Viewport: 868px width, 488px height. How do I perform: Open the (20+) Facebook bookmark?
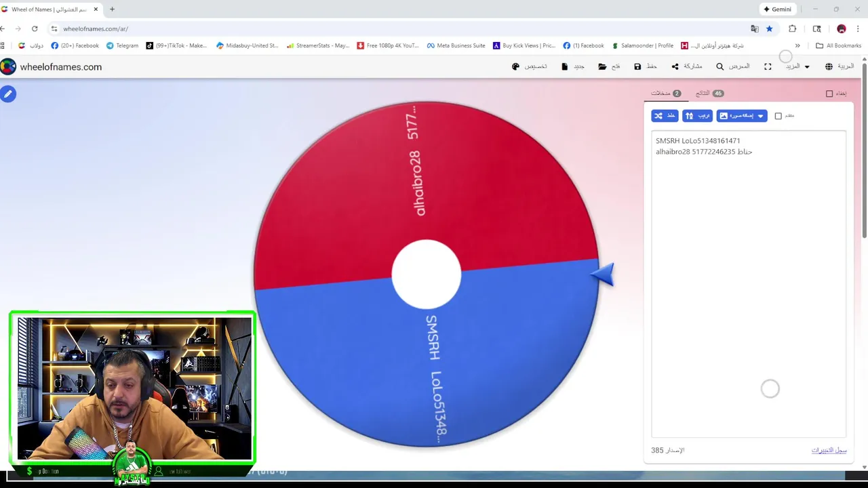pos(75,45)
